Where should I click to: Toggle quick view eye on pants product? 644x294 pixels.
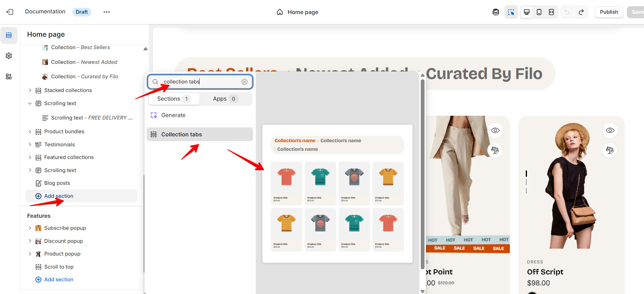[495, 131]
